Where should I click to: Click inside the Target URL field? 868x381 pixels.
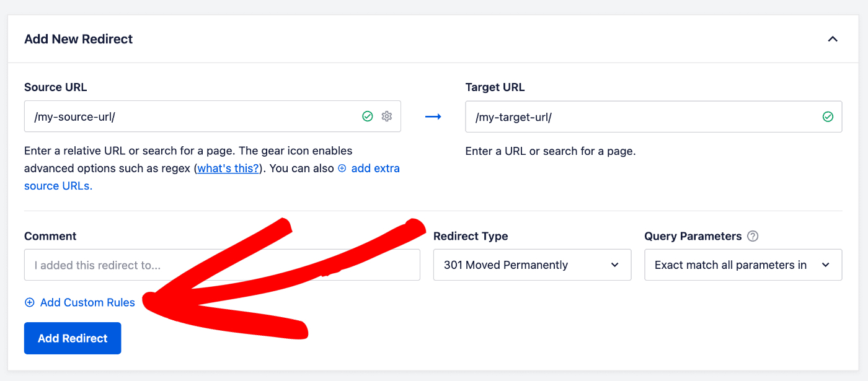(620, 116)
